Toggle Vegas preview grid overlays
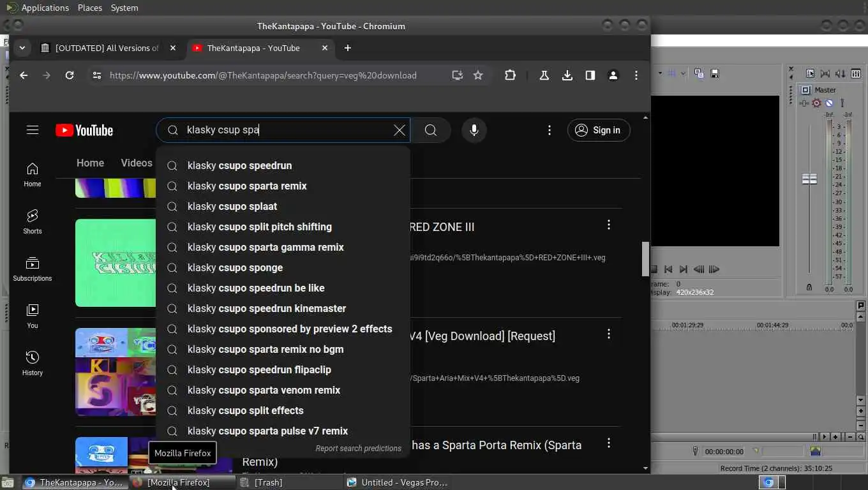 pos(671,73)
